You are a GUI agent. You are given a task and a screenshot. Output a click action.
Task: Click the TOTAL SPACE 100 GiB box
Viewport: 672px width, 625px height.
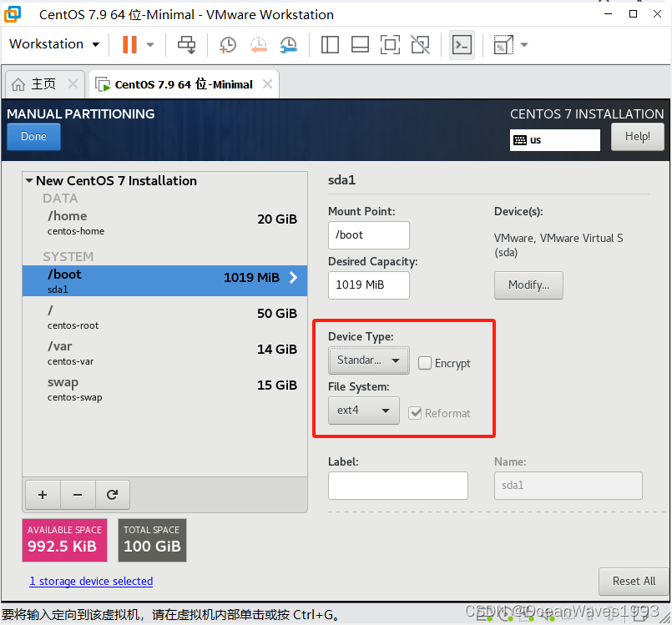(x=152, y=540)
